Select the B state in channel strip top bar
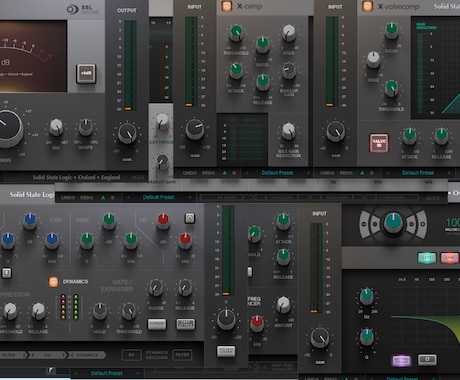Viewport: 460px width, 380px height. (x=113, y=198)
